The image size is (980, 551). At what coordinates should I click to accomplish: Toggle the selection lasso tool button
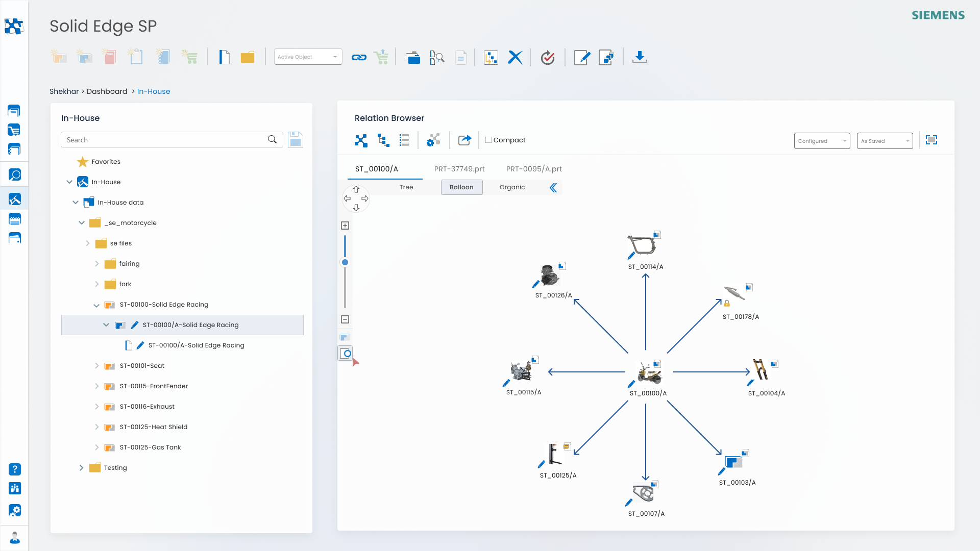pos(346,353)
